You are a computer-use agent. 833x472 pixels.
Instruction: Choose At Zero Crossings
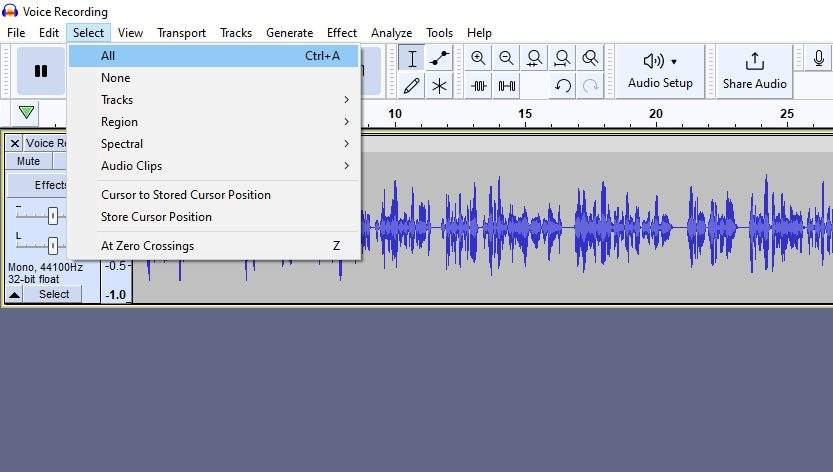point(214,246)
